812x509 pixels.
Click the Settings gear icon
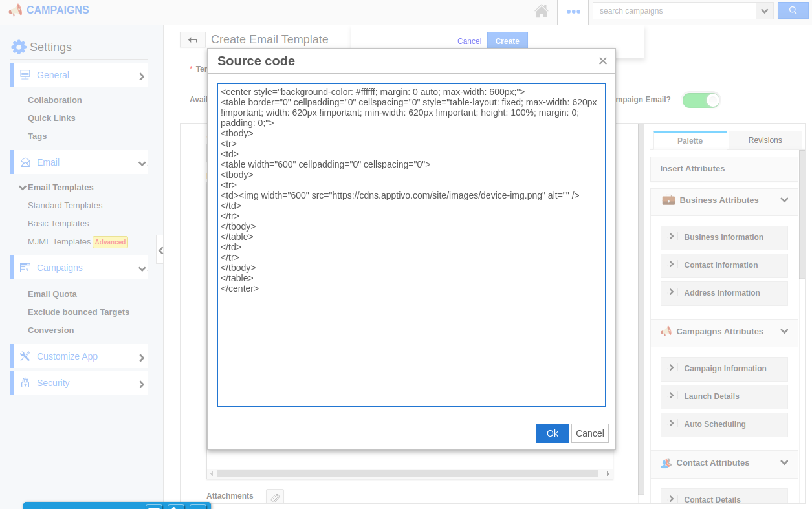click(x=19, y=47)
